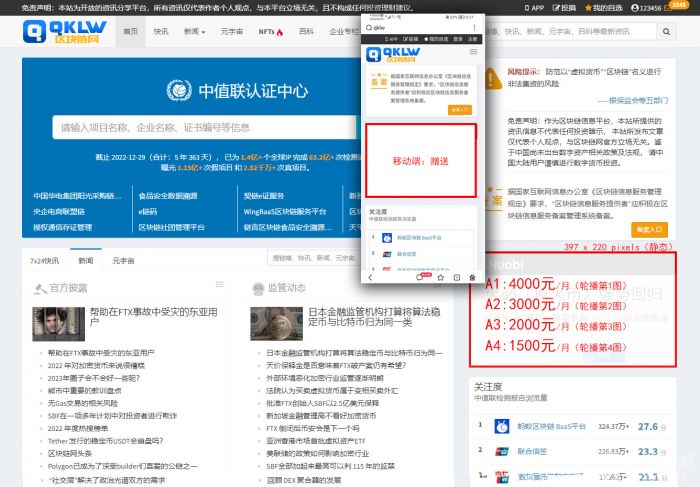Screen dimensions: 700x487
Task: Open the FTX jail photo thumbnail
Action: (58, 324)
